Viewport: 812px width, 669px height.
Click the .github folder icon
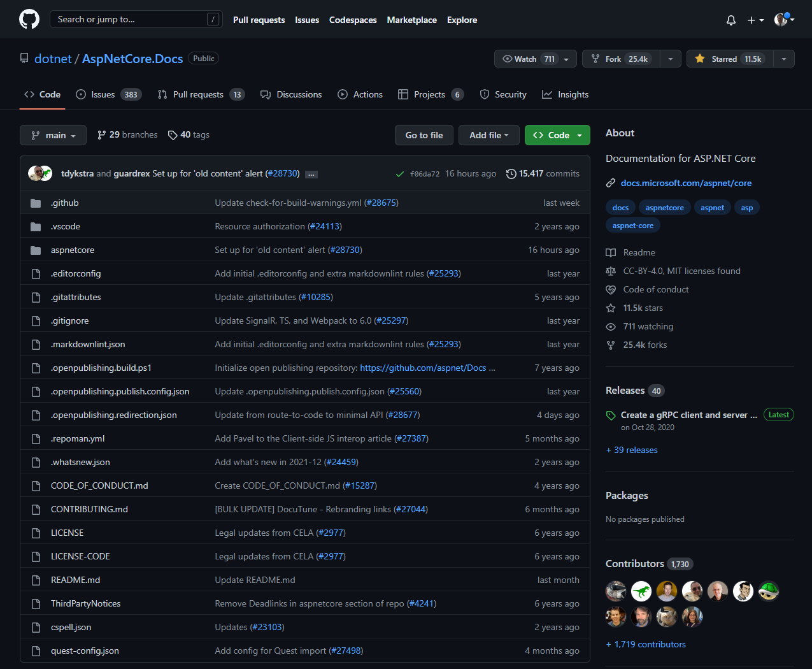[36, 203]
